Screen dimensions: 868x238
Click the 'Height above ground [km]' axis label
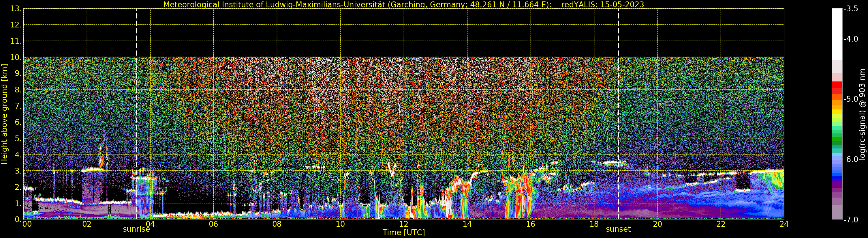pos(4,114)
